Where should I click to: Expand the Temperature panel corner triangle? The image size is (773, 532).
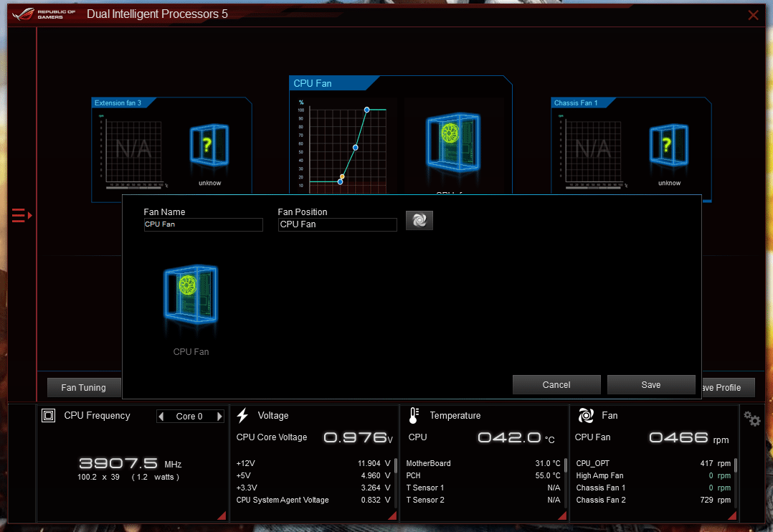pos(562,516)
